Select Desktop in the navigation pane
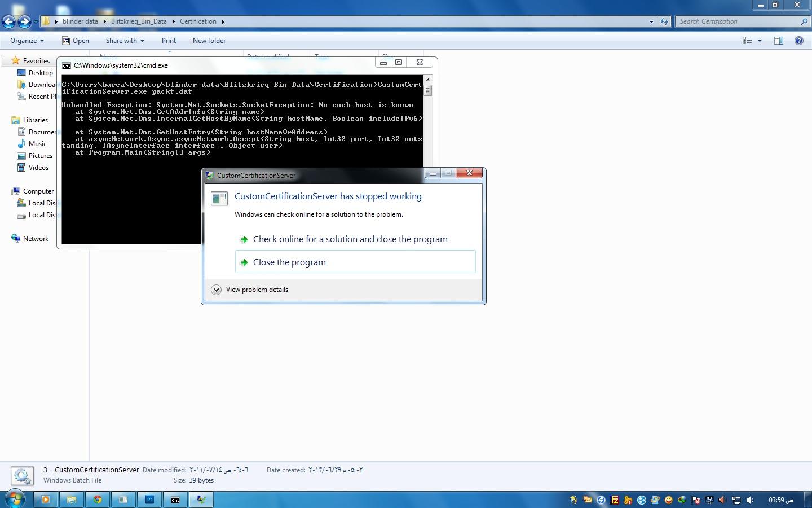The image size is (812, 508). point(41,73)
